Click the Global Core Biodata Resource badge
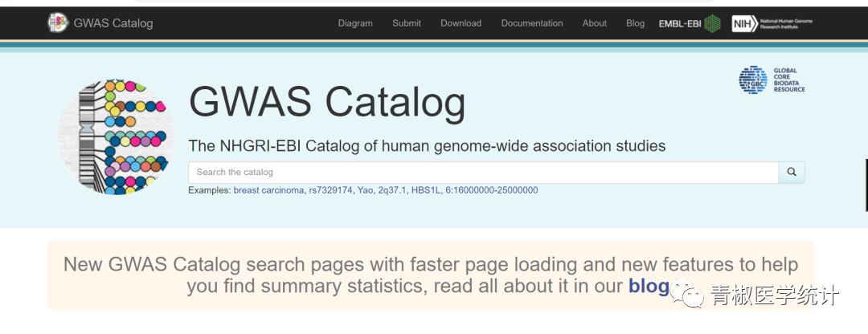868x334 pixels. (x=772, y=80)
